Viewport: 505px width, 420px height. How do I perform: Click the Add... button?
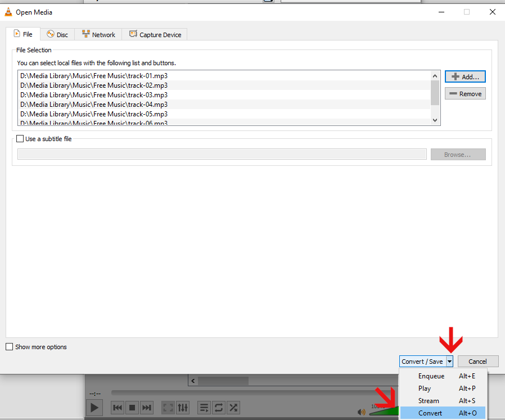coord(465,76)
